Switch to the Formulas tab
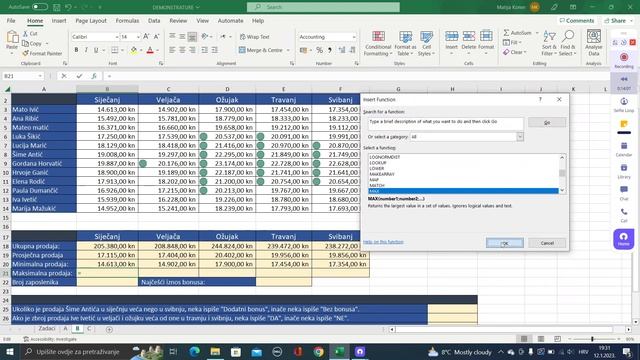640x360 pixels. 127,20
